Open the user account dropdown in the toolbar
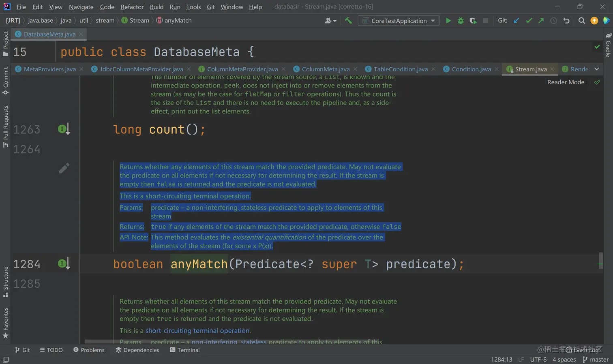 point(330,21)
